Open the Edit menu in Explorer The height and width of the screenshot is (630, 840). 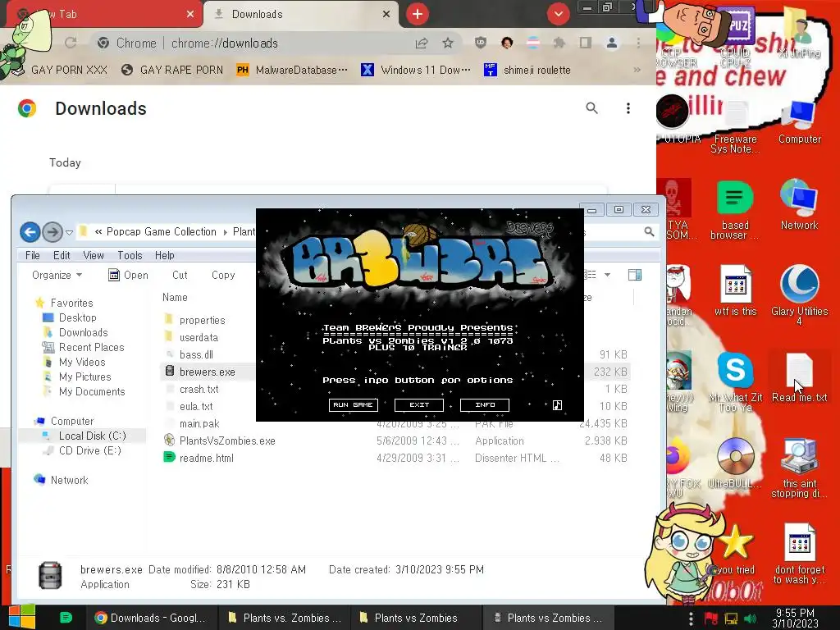pyautogui.click(x=62, y=256)
